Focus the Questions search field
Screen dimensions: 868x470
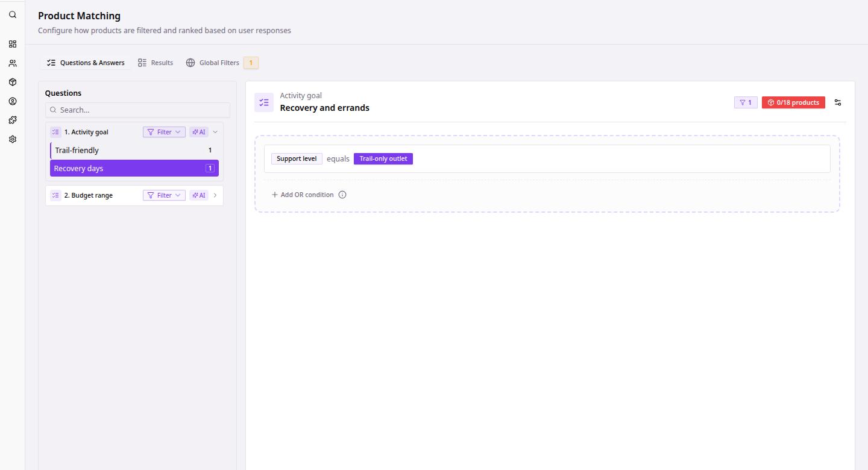[137, 110]
